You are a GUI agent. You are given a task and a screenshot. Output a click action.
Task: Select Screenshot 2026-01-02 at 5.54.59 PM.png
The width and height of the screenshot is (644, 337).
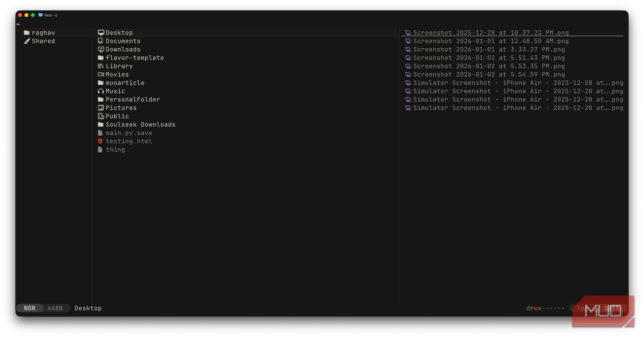tap(489, 75)
